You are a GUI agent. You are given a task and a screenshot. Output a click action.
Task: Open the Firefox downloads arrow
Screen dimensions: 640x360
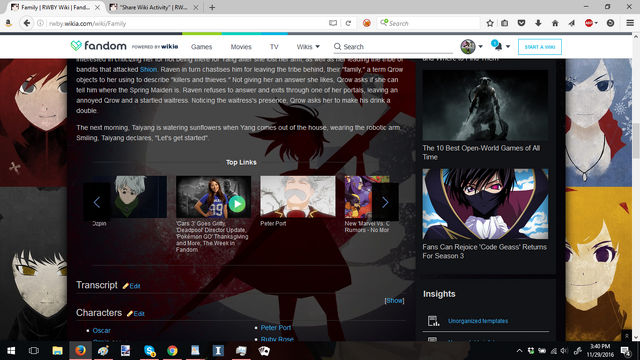point(538,23)
